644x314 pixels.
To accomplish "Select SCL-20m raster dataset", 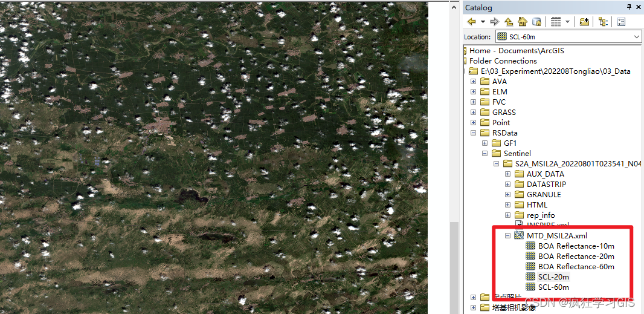I will (553, 277).
